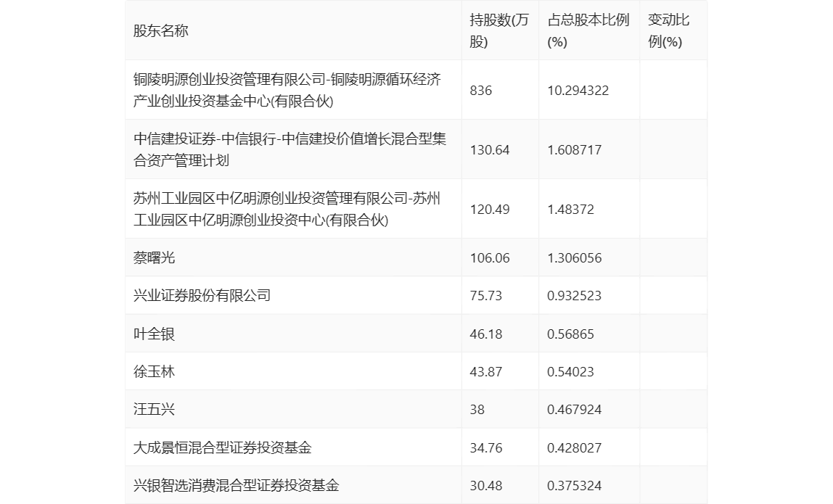833x504 pixels.
Task: Select shareholder 蔡曙光
Action: 154,257
